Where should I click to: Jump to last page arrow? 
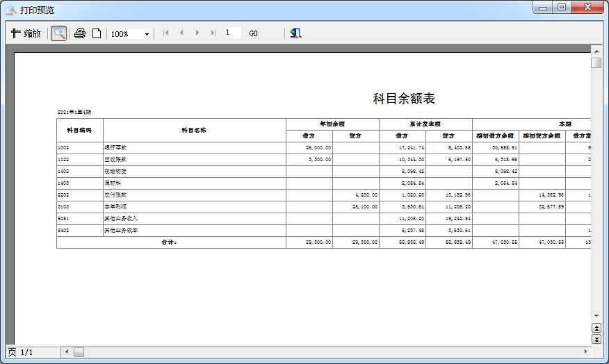point(213,33)
